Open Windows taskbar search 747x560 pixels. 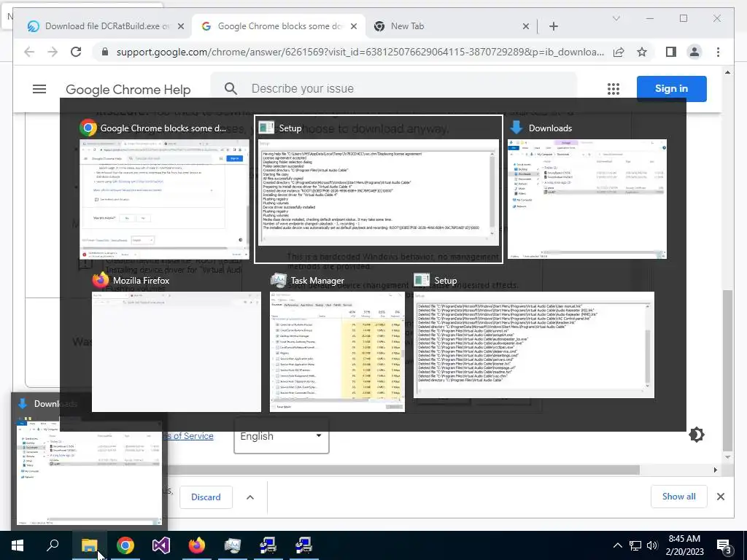click(x=53, y=545)
